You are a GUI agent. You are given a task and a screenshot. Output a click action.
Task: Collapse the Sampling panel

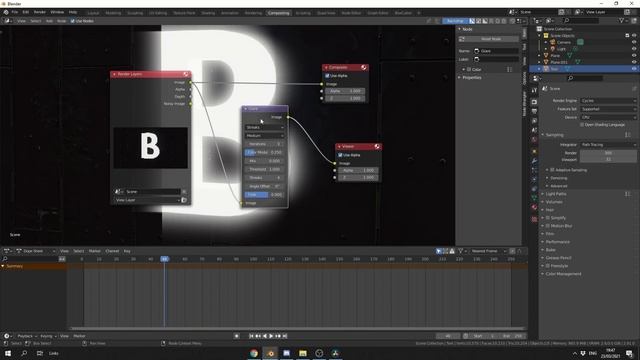tap(554, 135)
